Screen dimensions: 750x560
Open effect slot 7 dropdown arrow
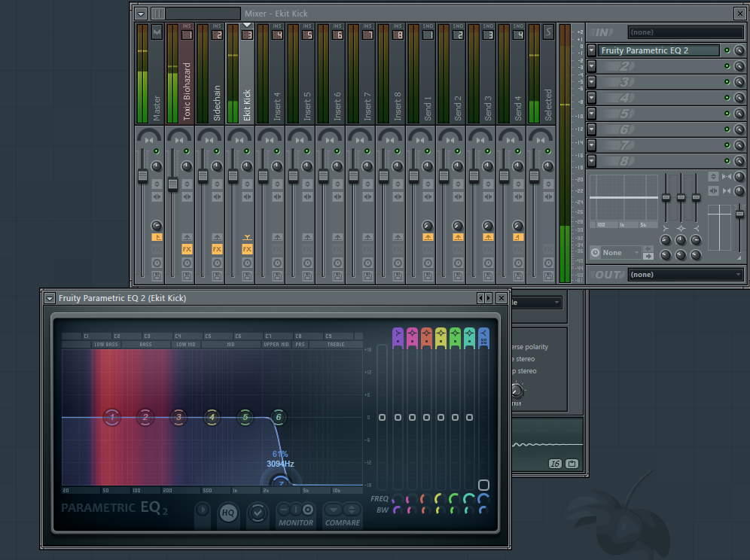coord(592,145)
